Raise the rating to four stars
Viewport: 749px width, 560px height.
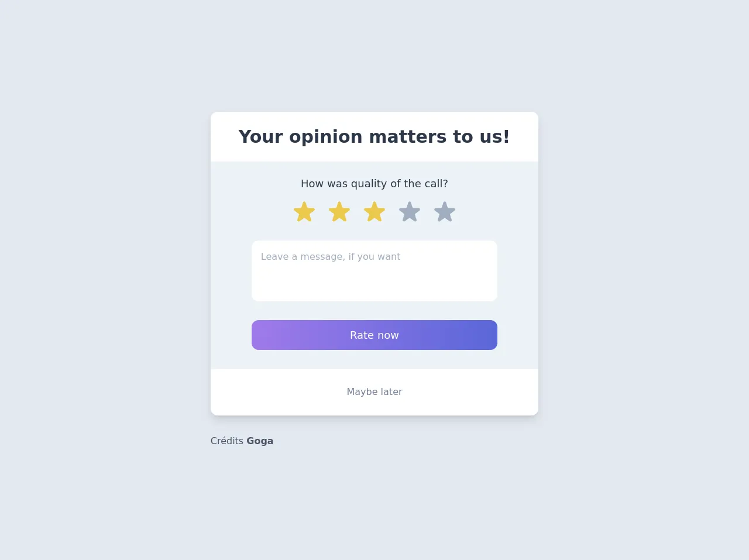coord(410,212)
